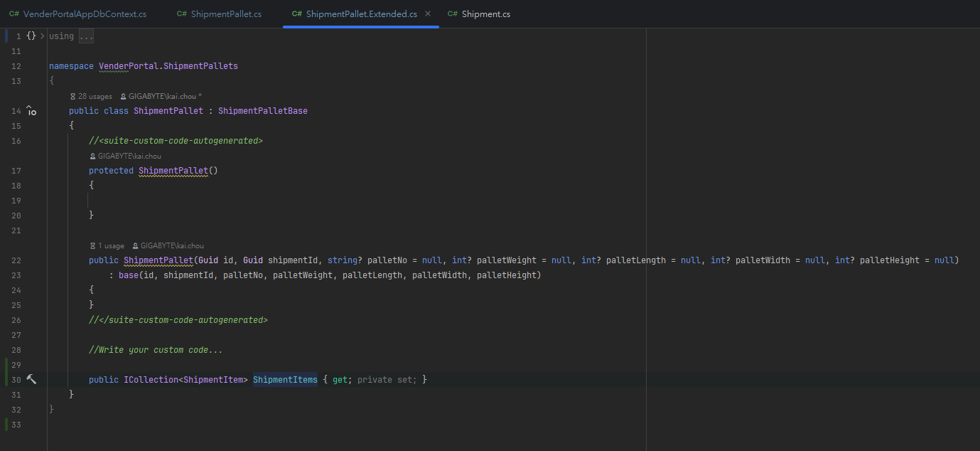
Task: Click the ShipmentItems property name
Action: point(285,380)
